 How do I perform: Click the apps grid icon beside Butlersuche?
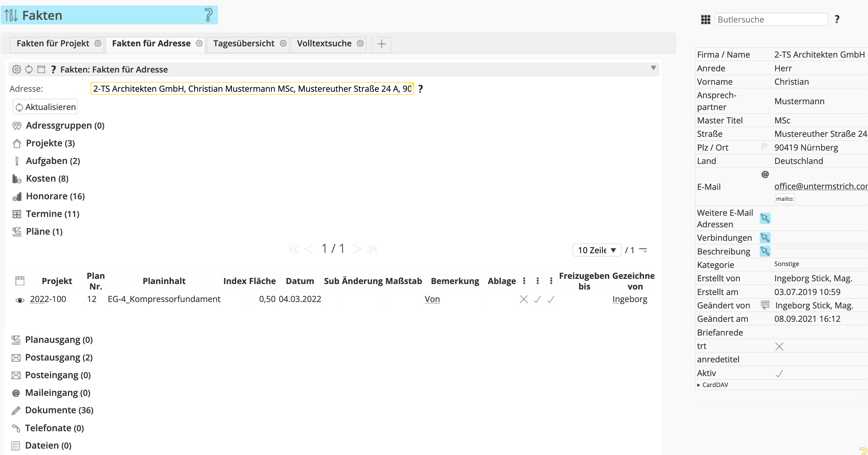point(705,20)
